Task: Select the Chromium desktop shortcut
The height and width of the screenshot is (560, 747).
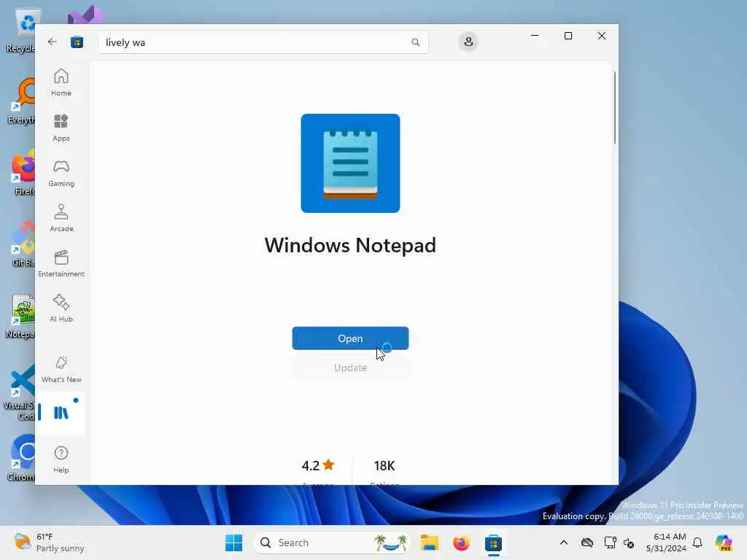Action: tap(22, 457)
